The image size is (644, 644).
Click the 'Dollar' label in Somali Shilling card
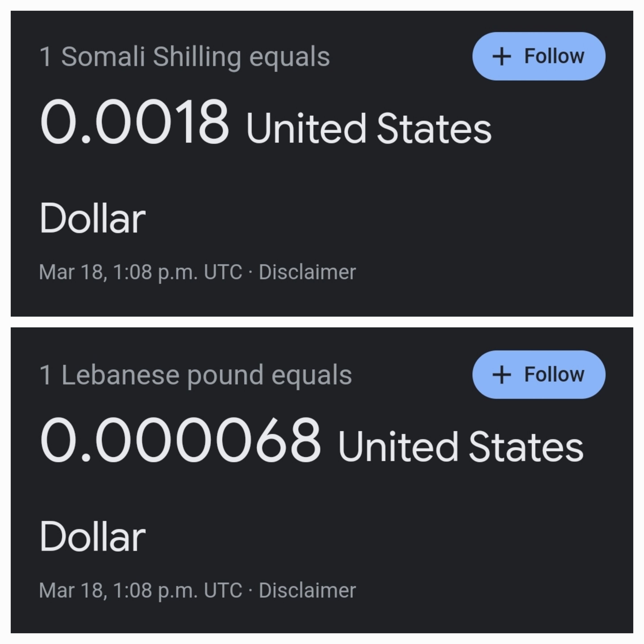pyautogui.click(x=92, y=218)
